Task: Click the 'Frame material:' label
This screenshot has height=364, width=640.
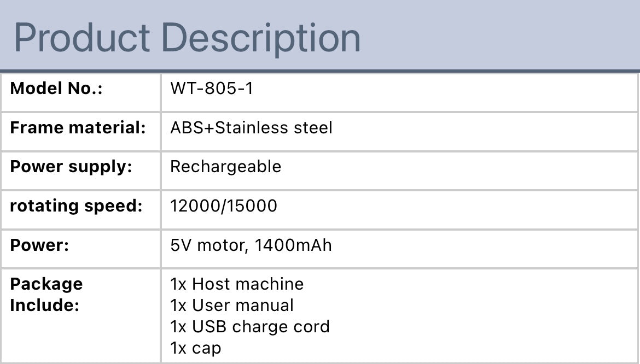Action: pyautogui.click(x=78, y=128)
